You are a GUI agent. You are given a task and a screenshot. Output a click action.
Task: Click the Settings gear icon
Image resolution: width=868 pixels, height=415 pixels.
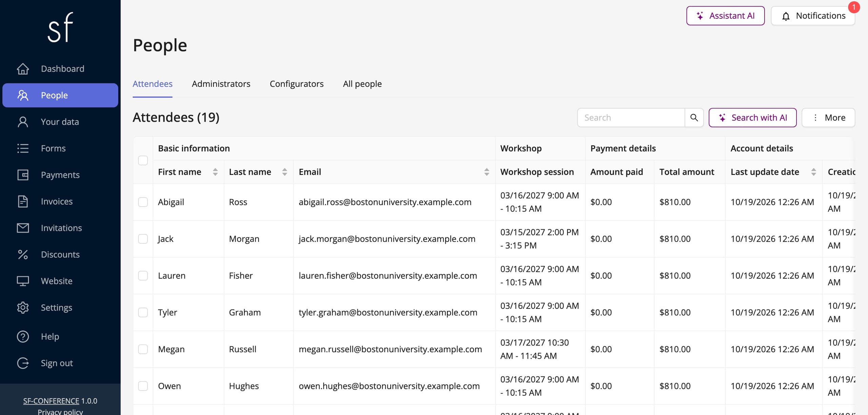pyautogui.click(x=23, y=308)
